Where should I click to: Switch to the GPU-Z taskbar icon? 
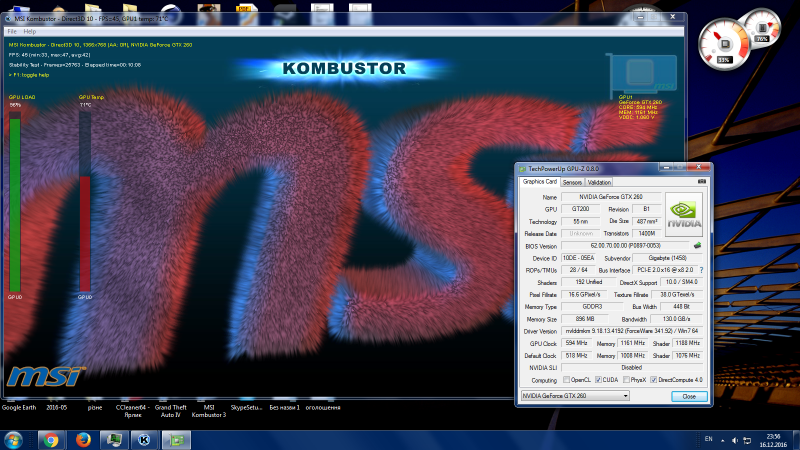click(176, 439)
